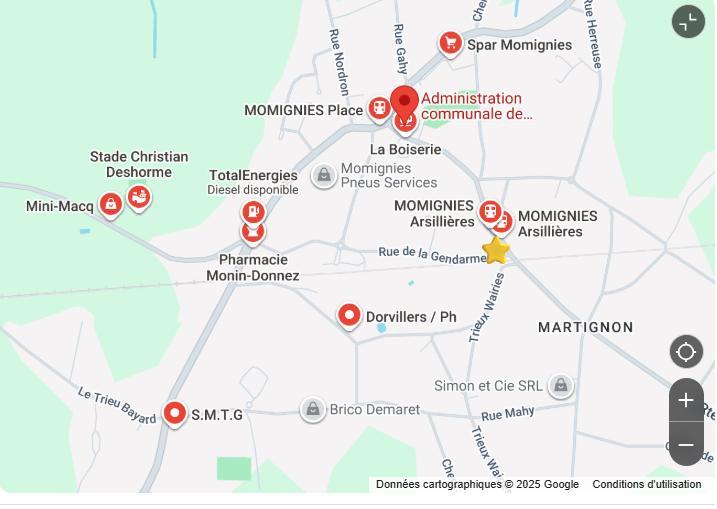717x509 pixels.
Task: Select the MOMIGNIES Place bus stop icon
Action: 379,109
